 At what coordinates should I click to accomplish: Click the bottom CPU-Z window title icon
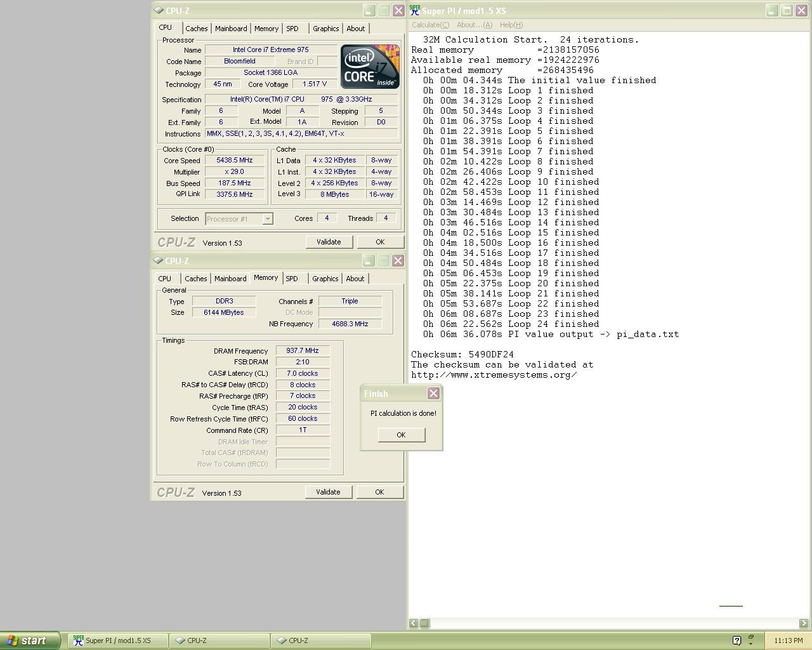click(158, 261)
